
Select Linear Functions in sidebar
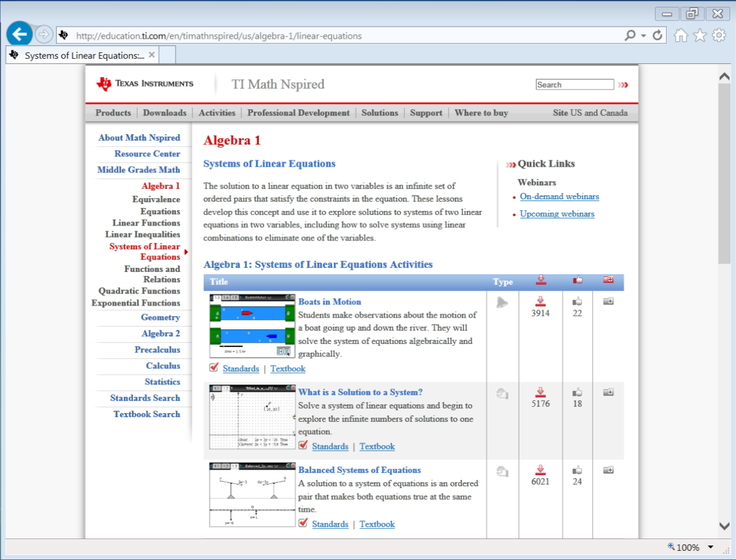tap(146, 222)
